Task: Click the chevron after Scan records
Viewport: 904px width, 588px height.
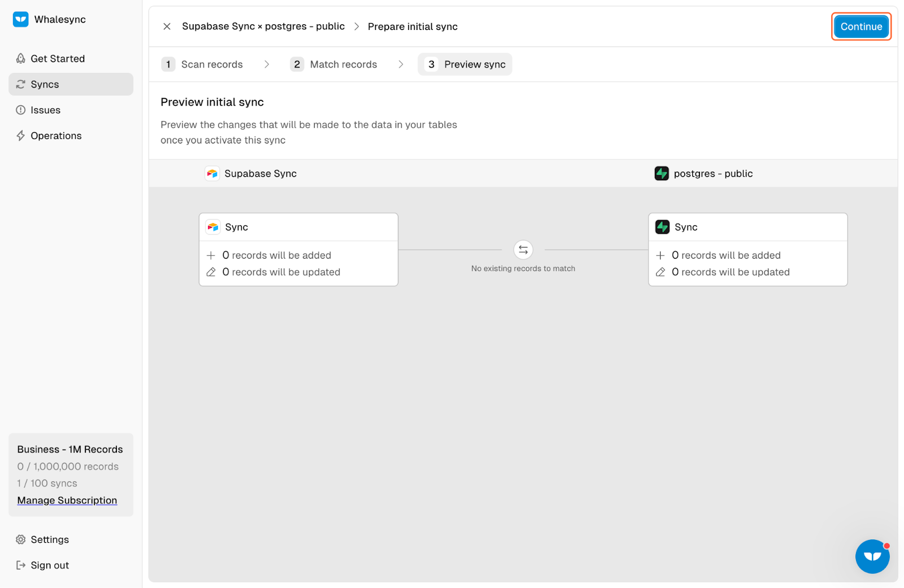Action: click(x=267, y=64)
